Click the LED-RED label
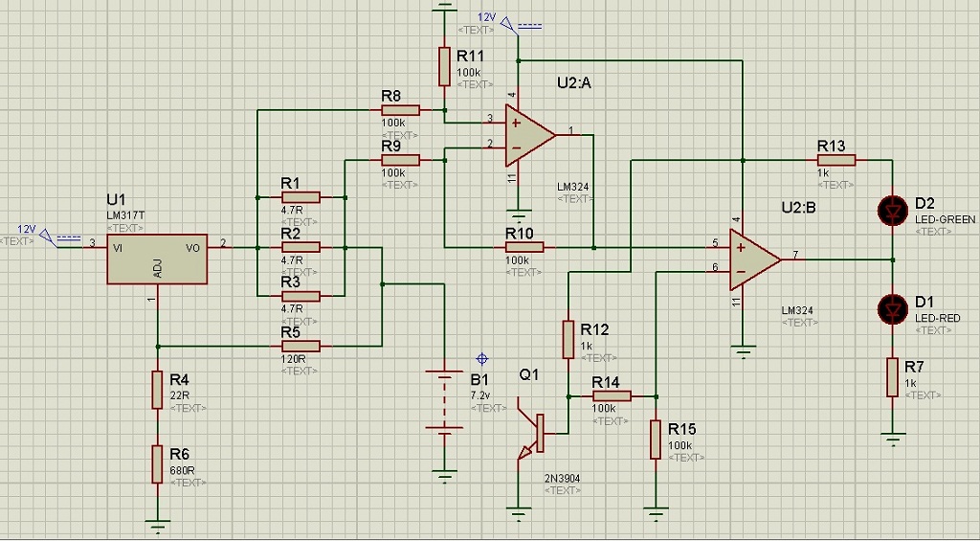The image size is (980, 541). click(937, 318)
